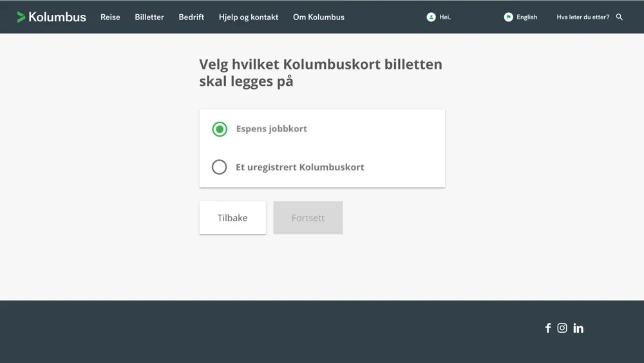The width and height of the screenshot is (644, 363).
Task: Open the Bedrift menu item
Action: click(191, 17)
